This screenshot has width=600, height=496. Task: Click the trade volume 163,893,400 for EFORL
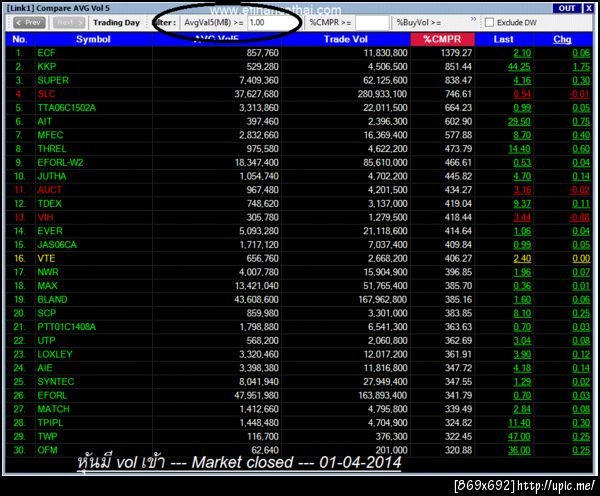coord(383,396)
